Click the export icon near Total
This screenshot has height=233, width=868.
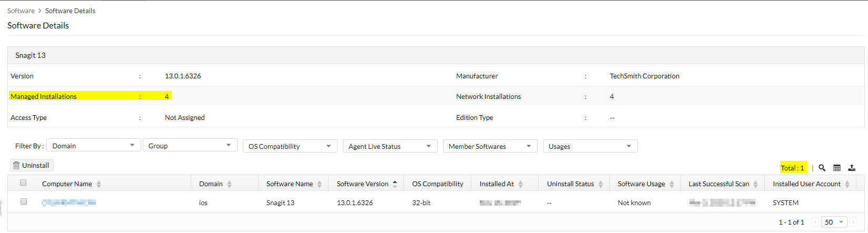point(852,168)
